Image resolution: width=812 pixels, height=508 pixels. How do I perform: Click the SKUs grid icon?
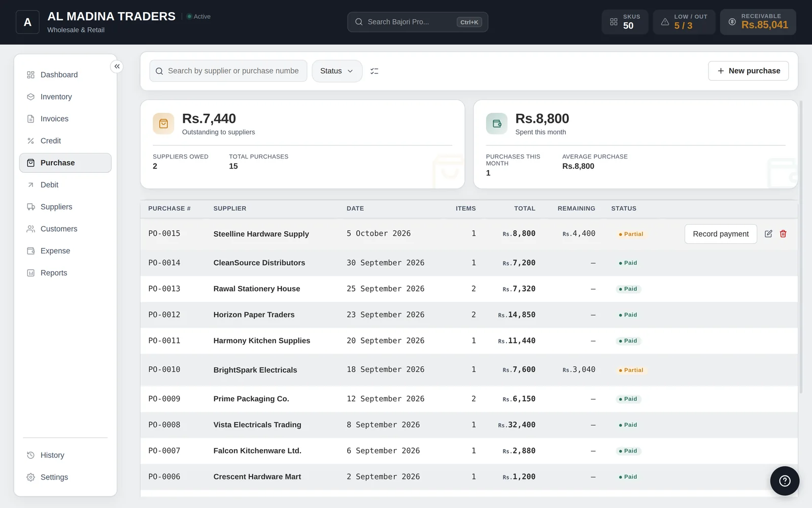(614, 22)
